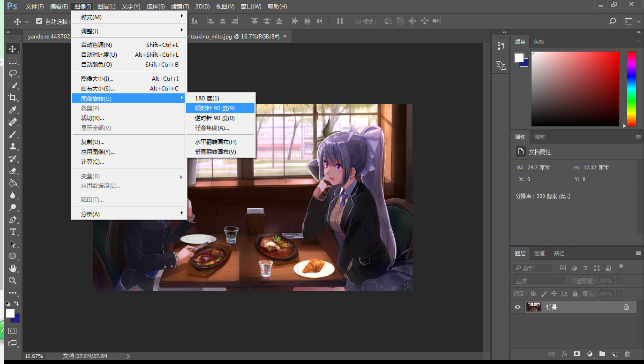
Task: Toggle lock transparent pixels checkerboard icon
Action: tap(533, 294)
